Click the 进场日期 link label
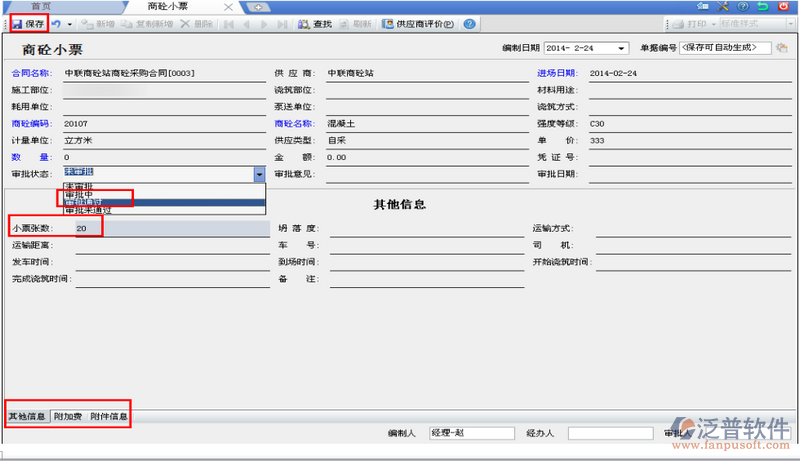 coord(558,73)
